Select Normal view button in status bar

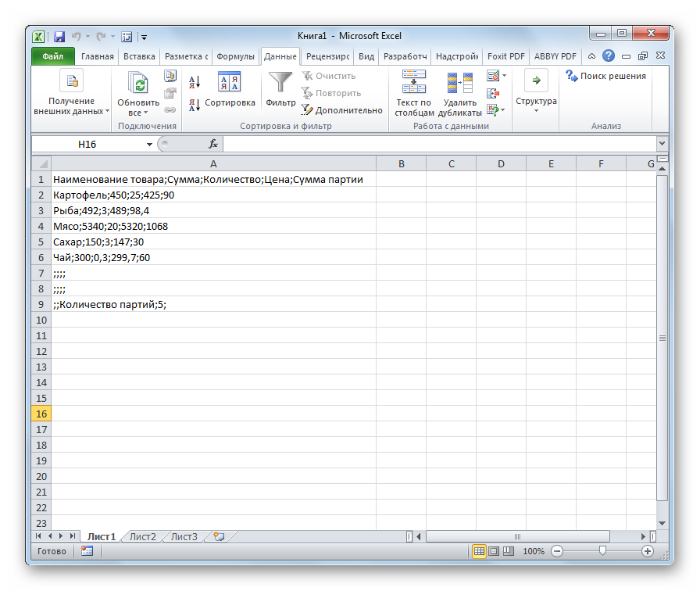[x=480, y=551]
